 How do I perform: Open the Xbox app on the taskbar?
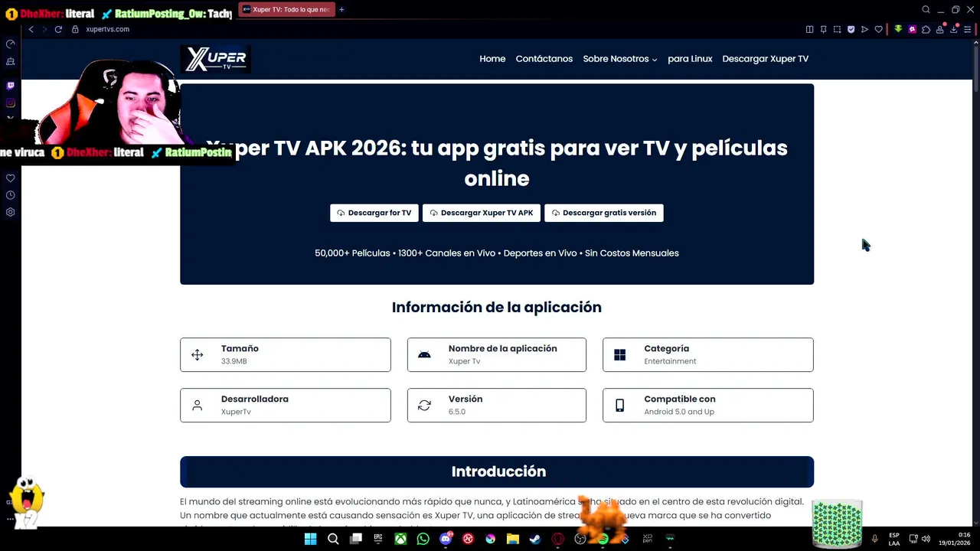[400, 539]
